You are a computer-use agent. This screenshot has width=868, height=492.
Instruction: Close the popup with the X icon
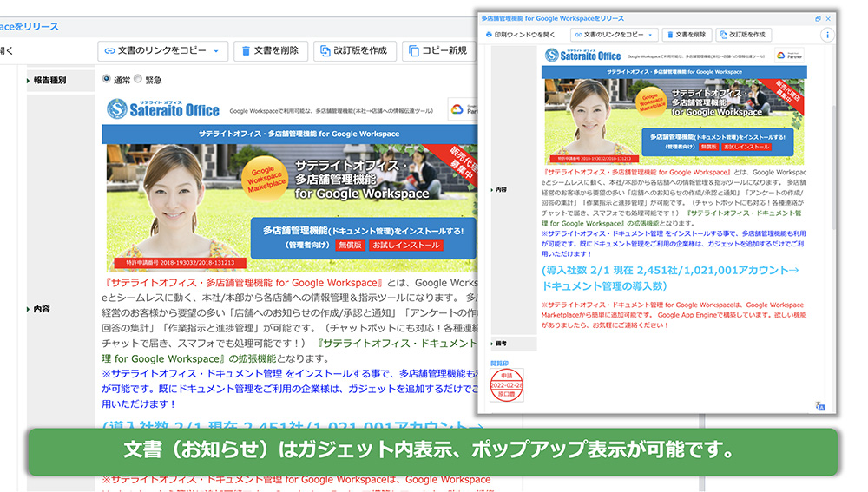828,19
